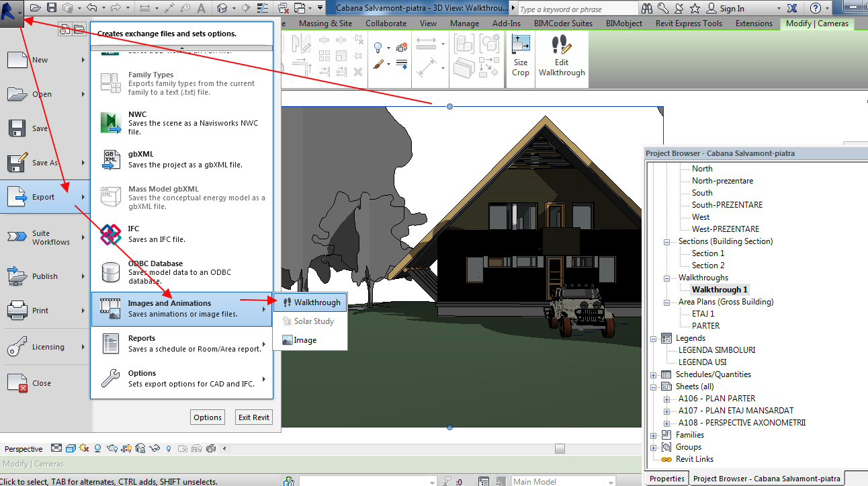868x486 pixels.
Task: Switch to the Manage ribbon tab
Action: pos(465,24)
